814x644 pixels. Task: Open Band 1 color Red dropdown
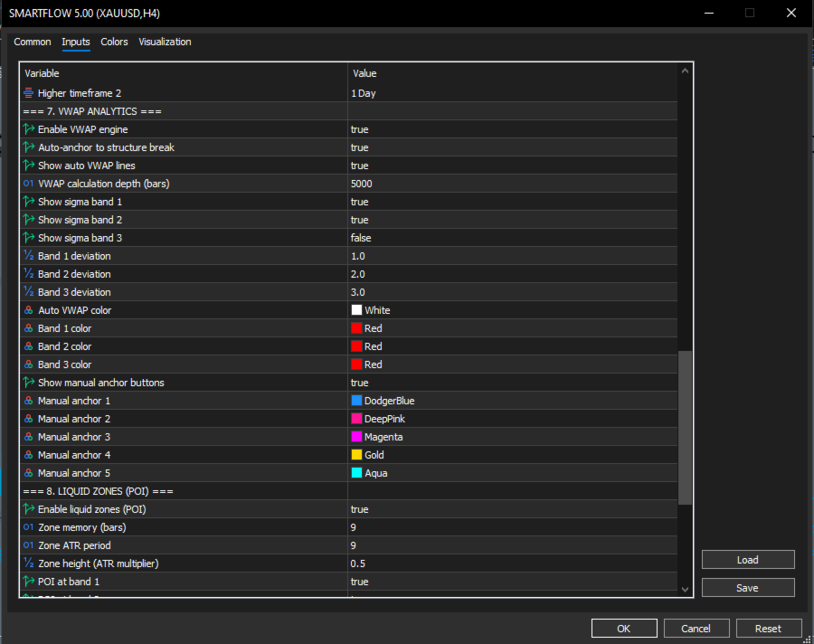513,328
